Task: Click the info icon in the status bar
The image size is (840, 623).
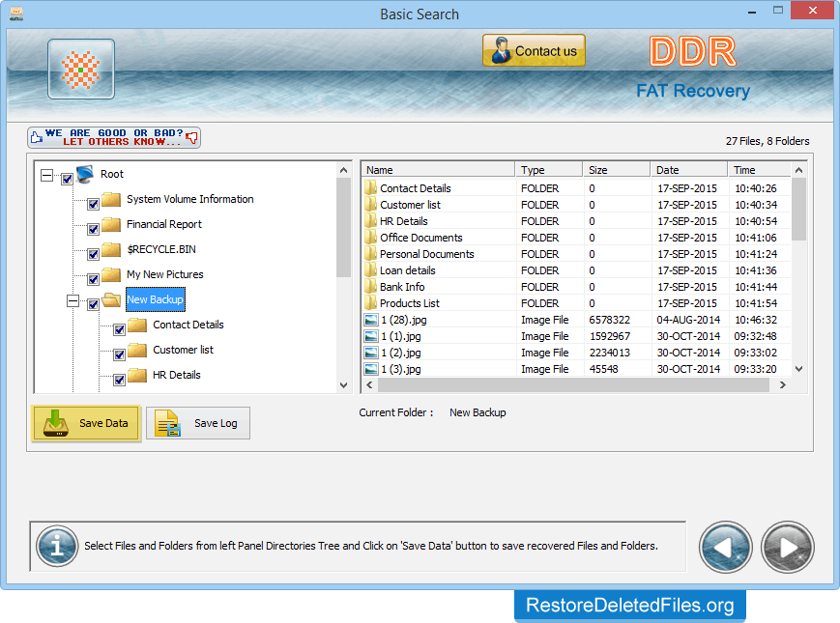Action: pos(57,547)
